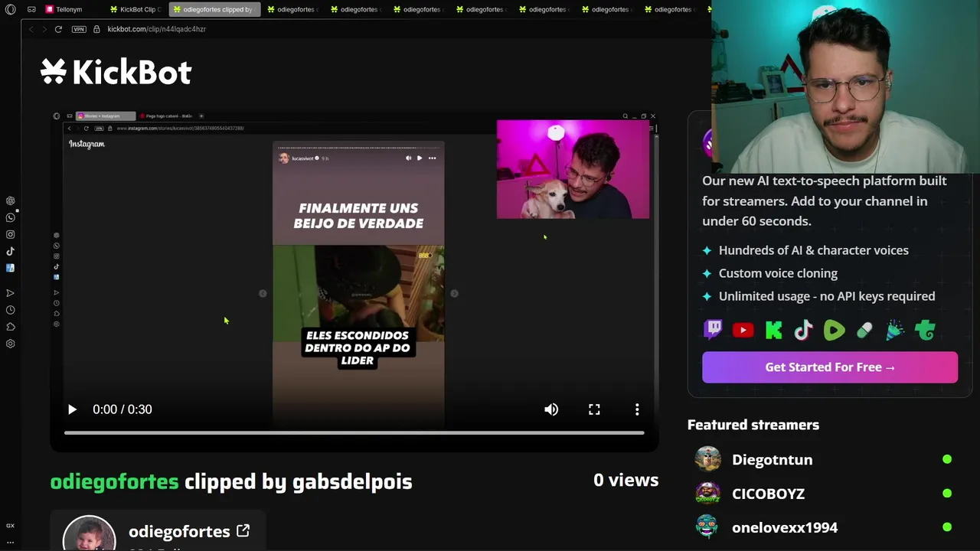Click the GX control icon in sidebar
This screenshot has width=980, height=551.
[10, 526]
